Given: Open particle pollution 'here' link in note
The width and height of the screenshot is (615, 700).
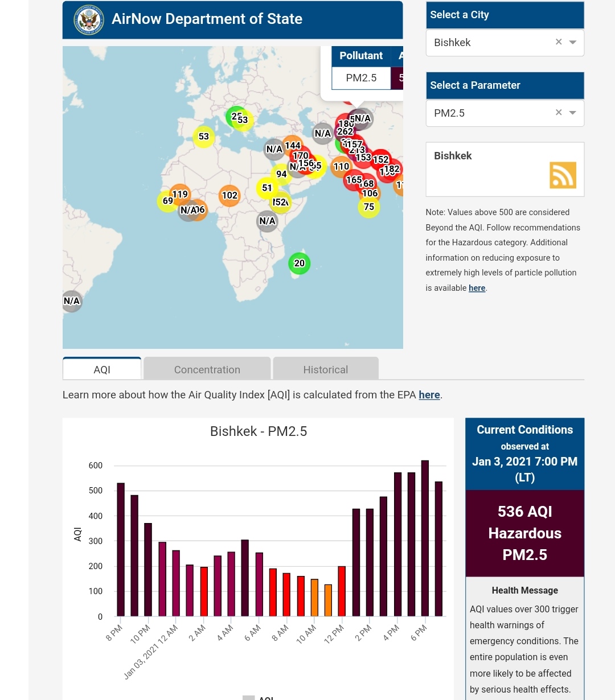Looking at the screenshot, I should click(477, 288).
